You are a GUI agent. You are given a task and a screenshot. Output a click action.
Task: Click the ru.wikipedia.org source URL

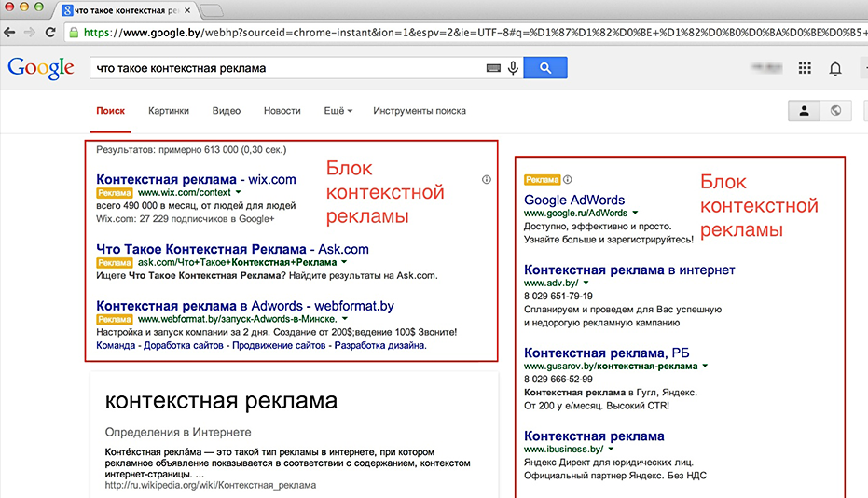point(211,485)
